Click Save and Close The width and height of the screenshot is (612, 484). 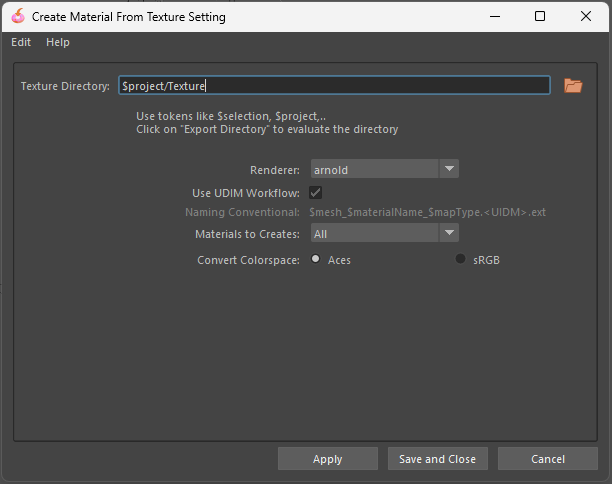pyautogui.click(x=437, y=459)
